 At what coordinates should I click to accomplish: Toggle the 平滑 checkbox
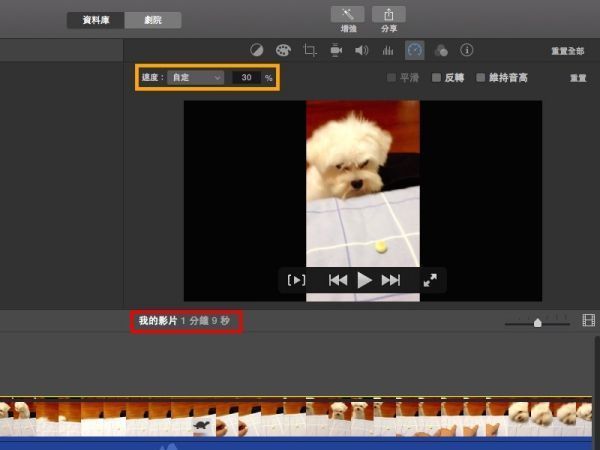coord(391,78)
